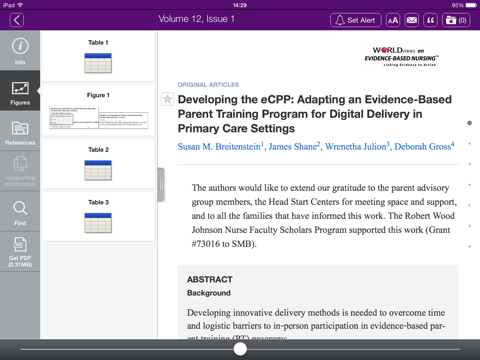Email the article via envelope icon
The height and width of the screenshot is (360, 480).
412,20
